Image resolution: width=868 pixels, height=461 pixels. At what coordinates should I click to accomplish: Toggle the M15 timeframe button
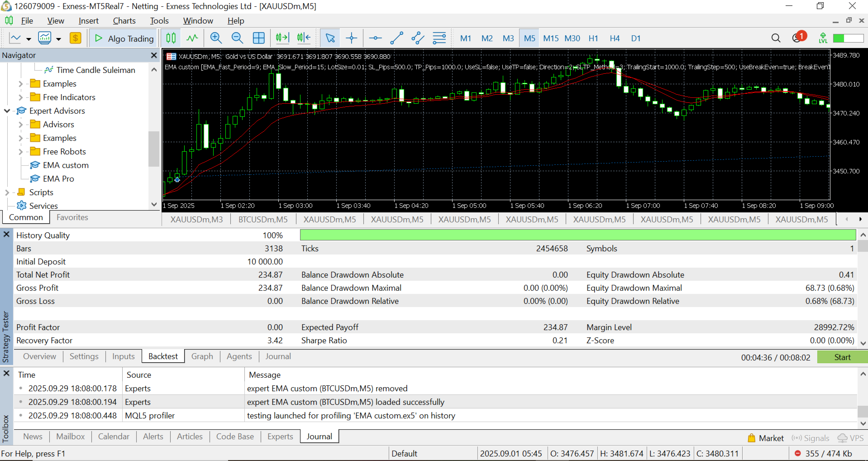[x=551, y=38]
